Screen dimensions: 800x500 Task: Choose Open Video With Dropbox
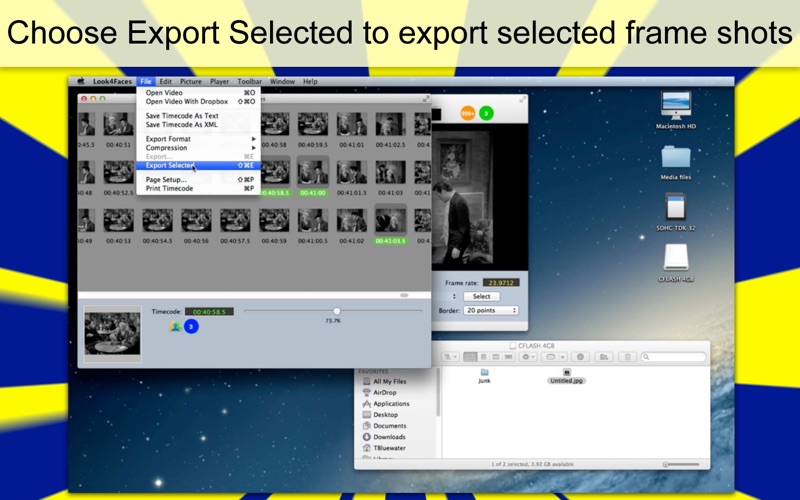(x=198, y=102)
